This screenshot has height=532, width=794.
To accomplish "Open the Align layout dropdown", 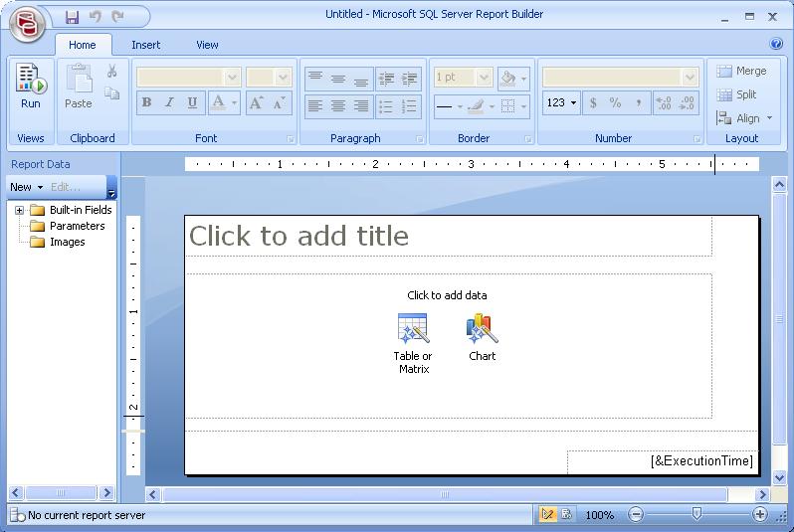I will pos(744,118).
